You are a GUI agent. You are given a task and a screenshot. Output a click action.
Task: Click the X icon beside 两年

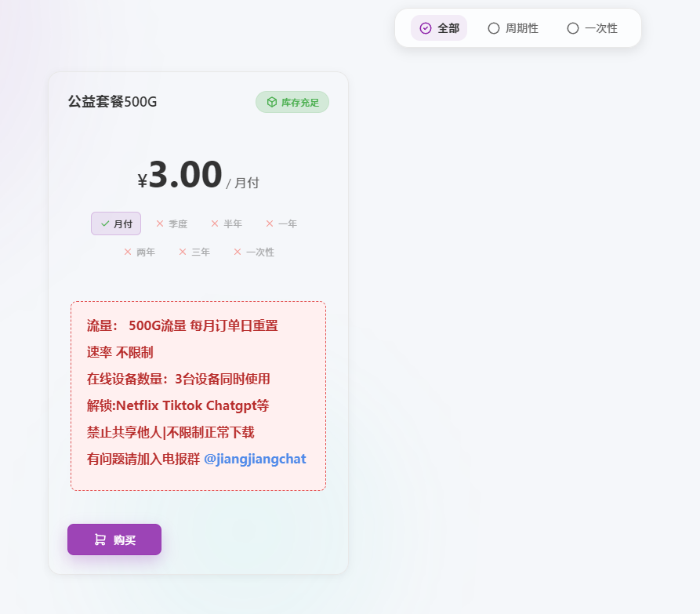click(x=128, y=252)
